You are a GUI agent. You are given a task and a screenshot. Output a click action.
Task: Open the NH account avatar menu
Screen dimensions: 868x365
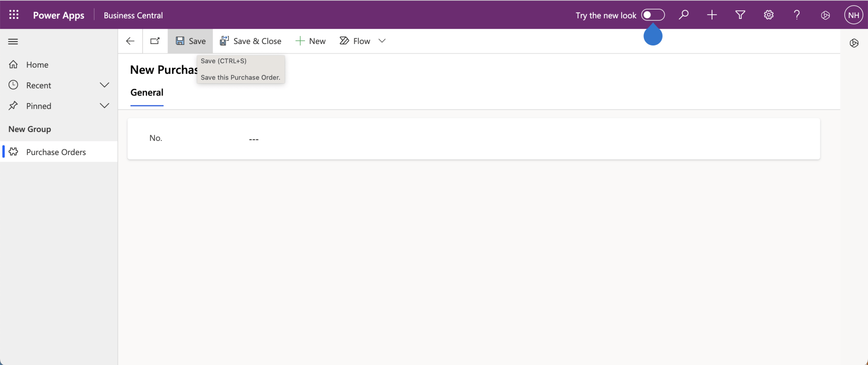(x=853, y=15)
